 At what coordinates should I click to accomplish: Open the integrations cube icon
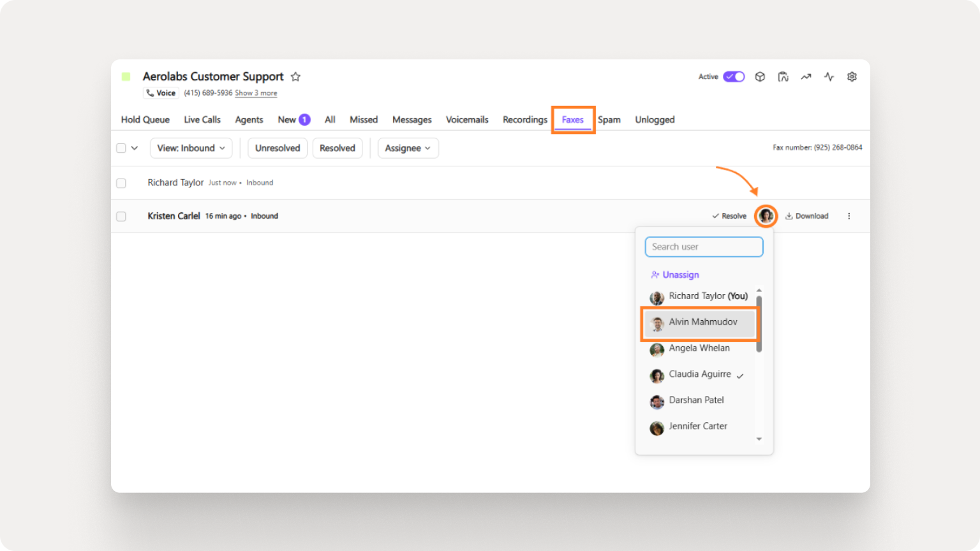pos(760,77)
